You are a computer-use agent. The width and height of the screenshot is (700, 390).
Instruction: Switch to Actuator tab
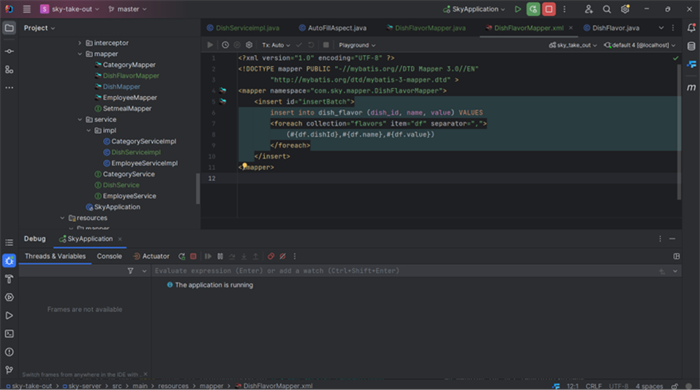[x=151, y=257]
